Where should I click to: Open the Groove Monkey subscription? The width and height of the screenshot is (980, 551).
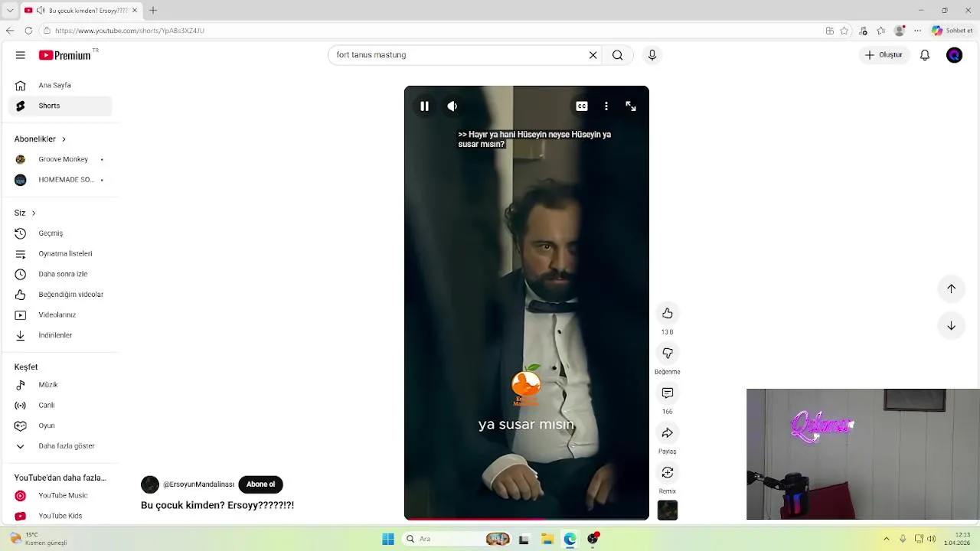tap(60, 159)
